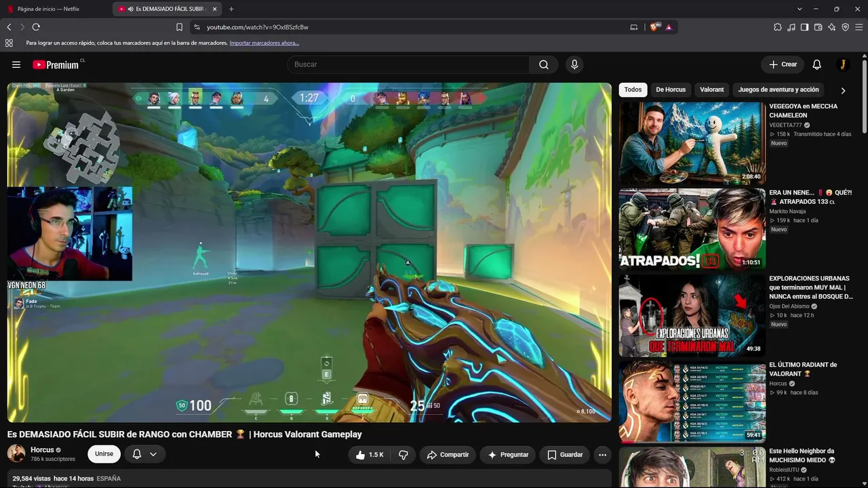Open the Exploraciones Urbanas video thumbnail
This screenshot has height=488, width=868.
pyautogui.click(x=692, y=315)
